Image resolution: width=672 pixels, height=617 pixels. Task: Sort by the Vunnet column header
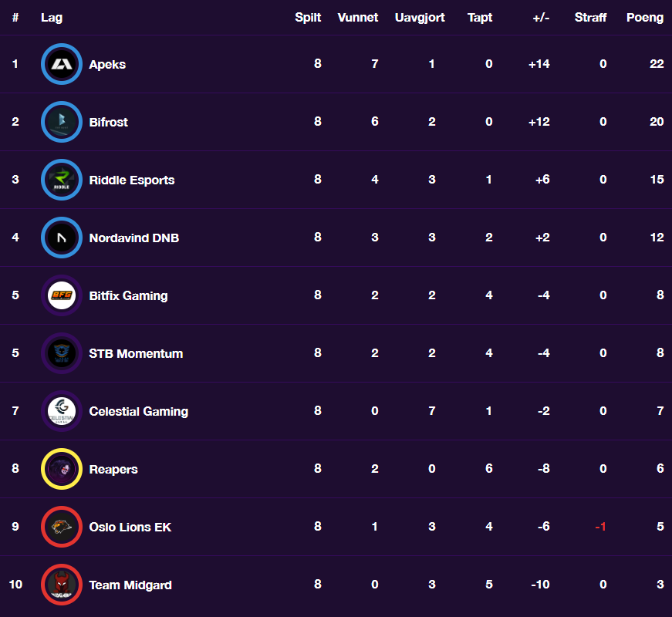pos(358,18)
